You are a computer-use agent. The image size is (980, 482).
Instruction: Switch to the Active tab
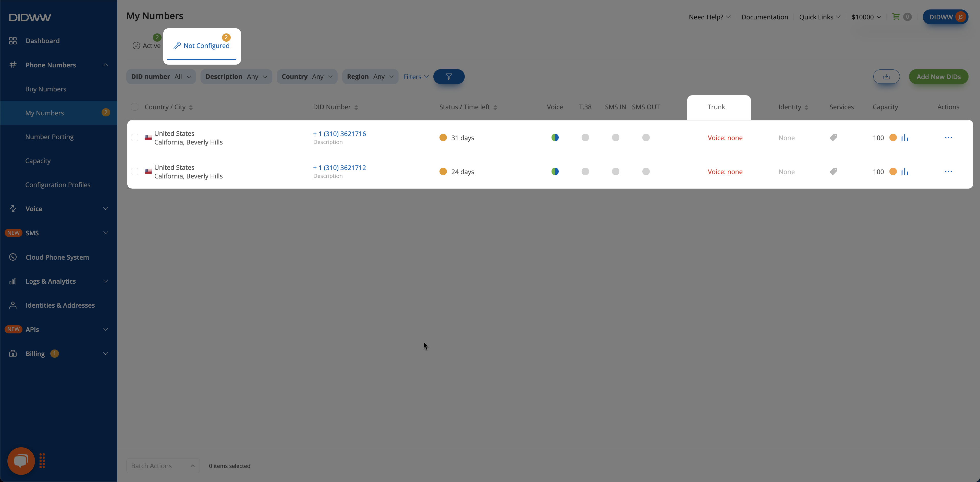(x=147, y=46)
